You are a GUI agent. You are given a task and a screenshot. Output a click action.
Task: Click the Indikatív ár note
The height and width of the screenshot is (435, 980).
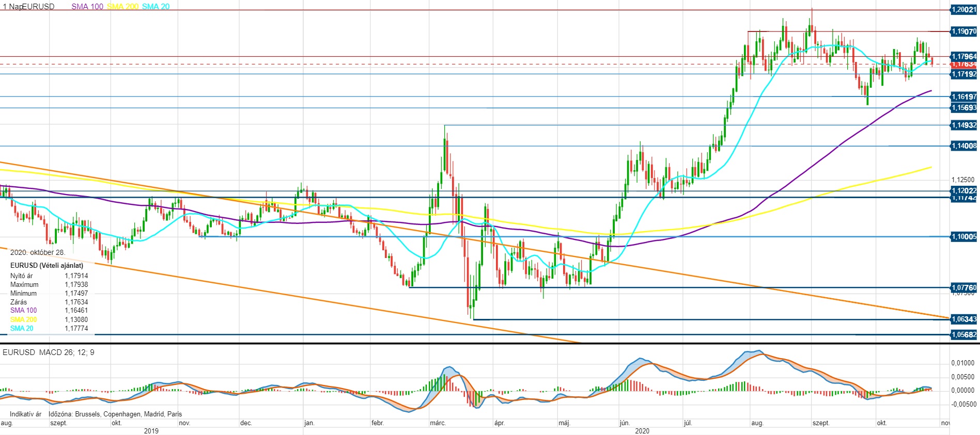pyautogui.click(x=25, y=414)
